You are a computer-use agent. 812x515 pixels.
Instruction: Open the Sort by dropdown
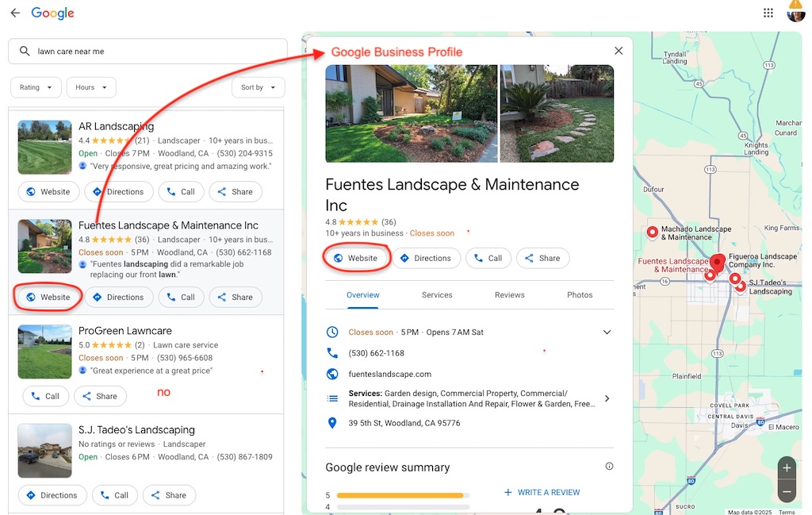(258, 87)
